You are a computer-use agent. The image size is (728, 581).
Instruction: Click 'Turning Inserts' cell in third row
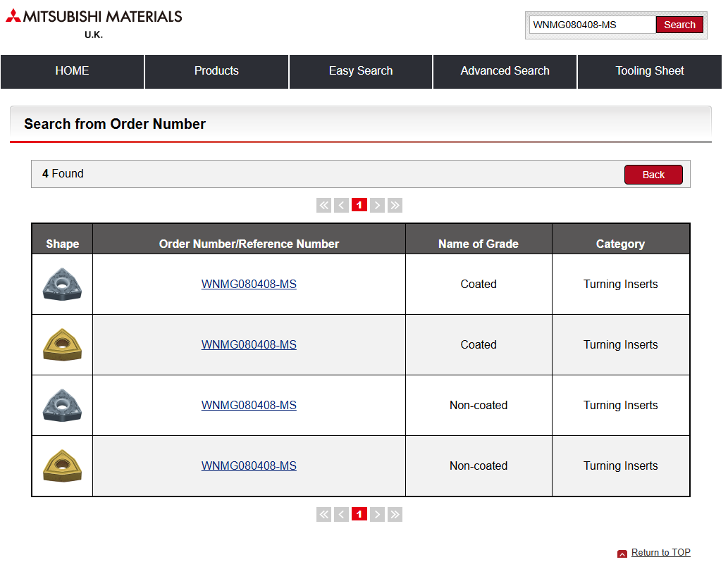621,405
